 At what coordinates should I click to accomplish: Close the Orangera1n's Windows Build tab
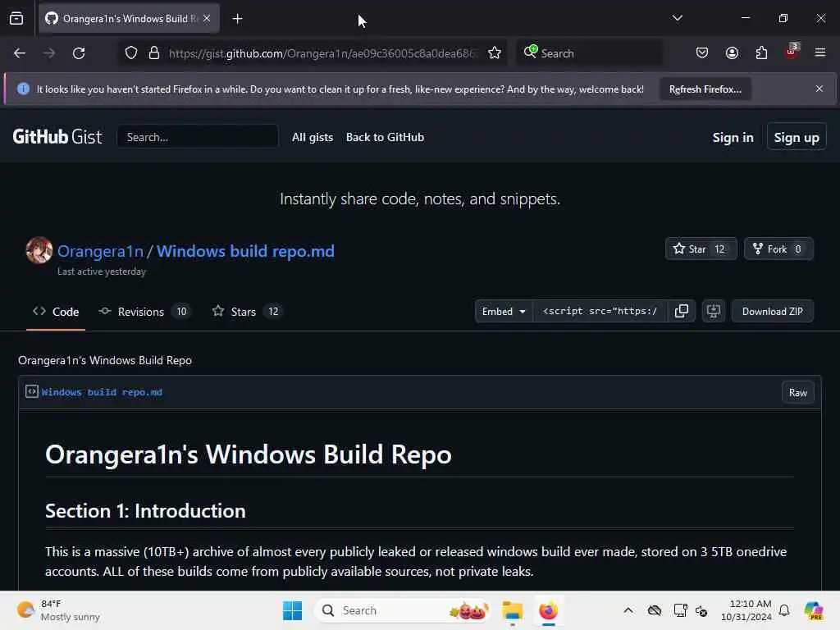pos(207,19)
